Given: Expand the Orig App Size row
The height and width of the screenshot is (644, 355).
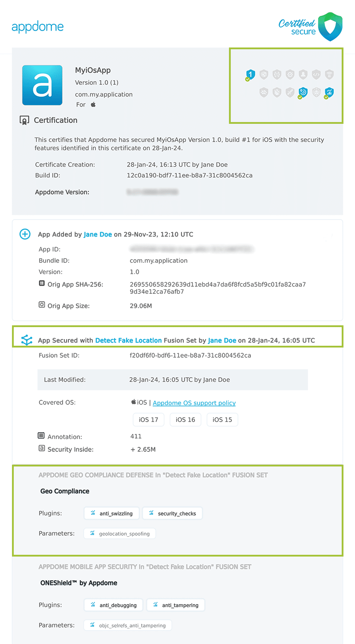Looking at the screenshot, I should point(41,305).
